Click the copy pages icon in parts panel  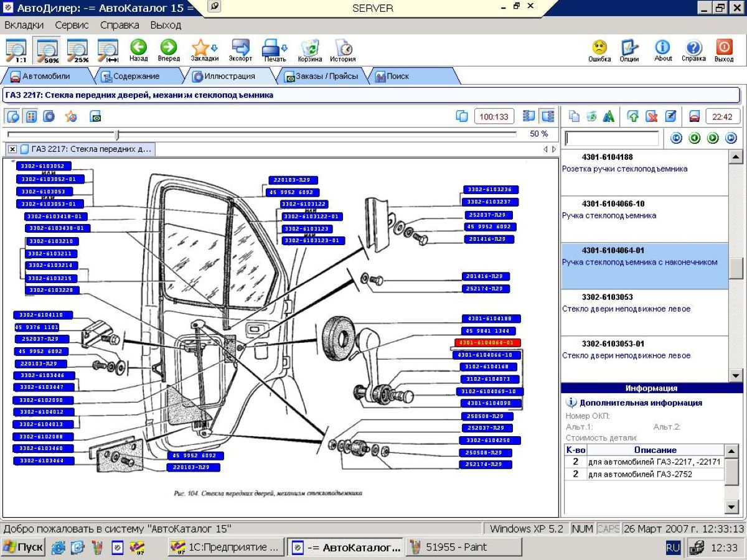pyautogui.click(x=574, y=116)
